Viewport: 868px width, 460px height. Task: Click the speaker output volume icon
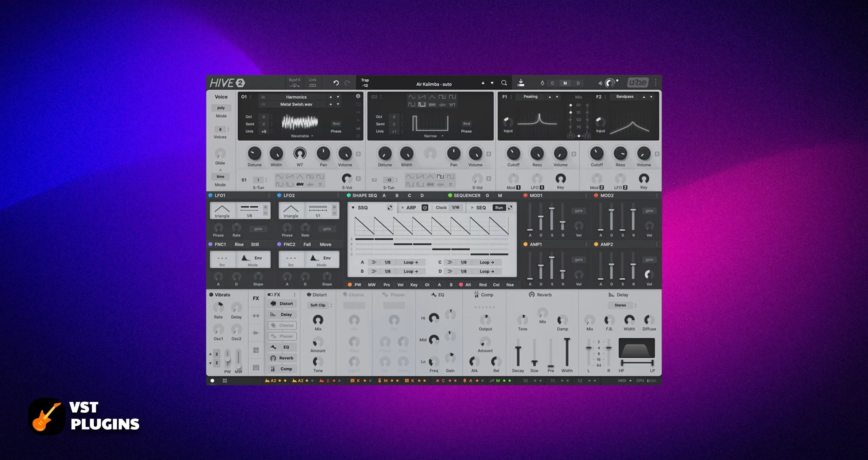pos(600,83)
